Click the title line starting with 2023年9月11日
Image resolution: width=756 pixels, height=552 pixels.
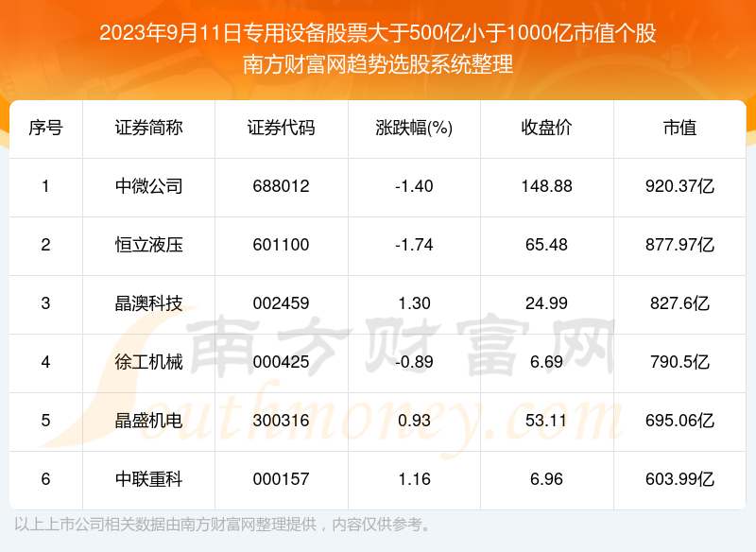click(x=378, y=34)
